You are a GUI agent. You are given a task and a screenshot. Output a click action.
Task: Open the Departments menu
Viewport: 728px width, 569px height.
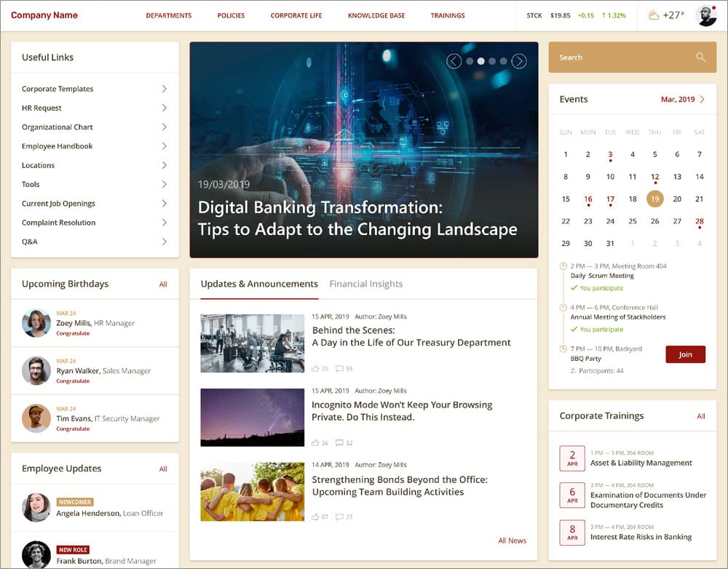pos(169,15)
